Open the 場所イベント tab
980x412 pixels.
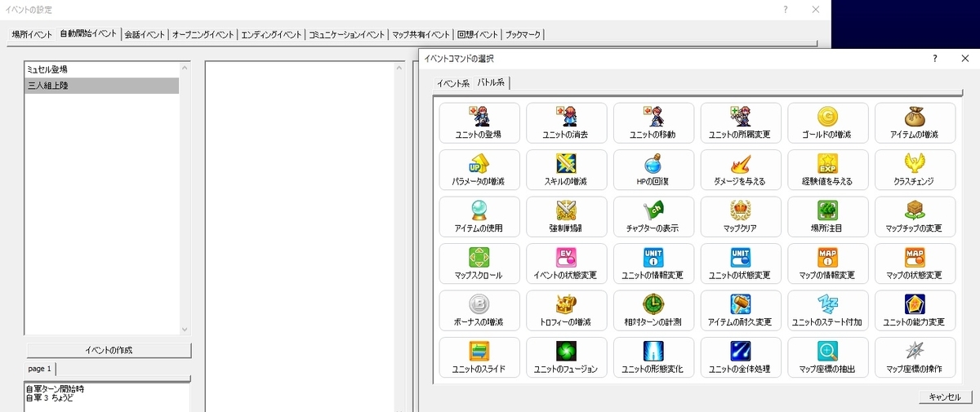click(32, 35)
